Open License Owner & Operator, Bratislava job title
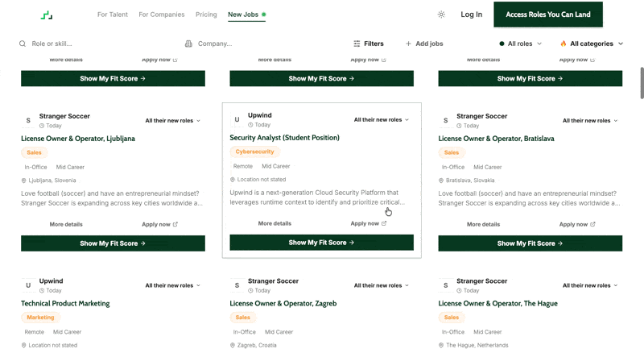644x349 pixels. coord(496,139)
